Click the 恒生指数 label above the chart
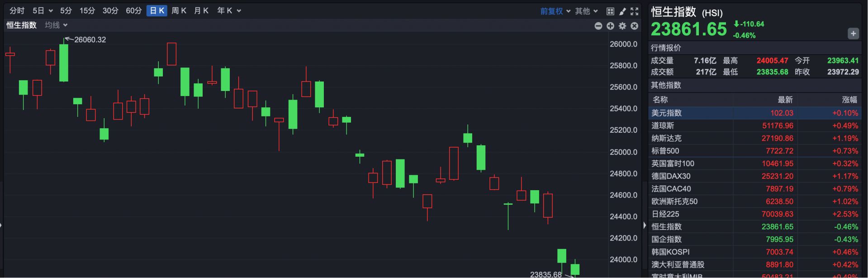868x278 pixels. 21,25
